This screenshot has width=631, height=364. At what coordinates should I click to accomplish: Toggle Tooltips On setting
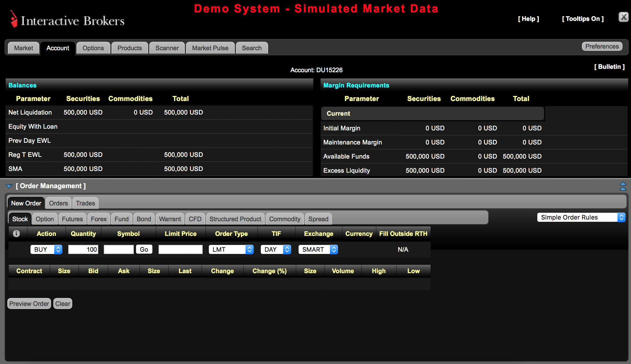coord(583,19)
